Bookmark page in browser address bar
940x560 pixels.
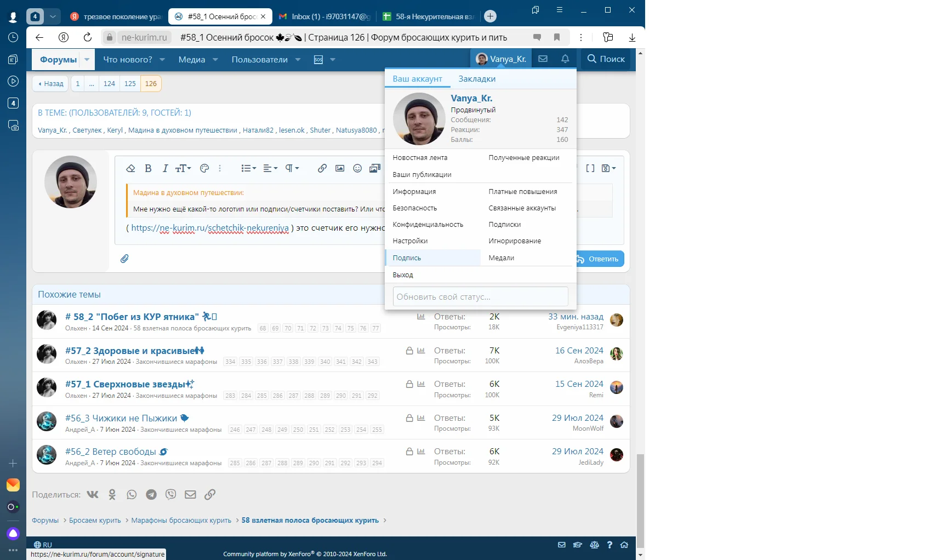[557, 37]
